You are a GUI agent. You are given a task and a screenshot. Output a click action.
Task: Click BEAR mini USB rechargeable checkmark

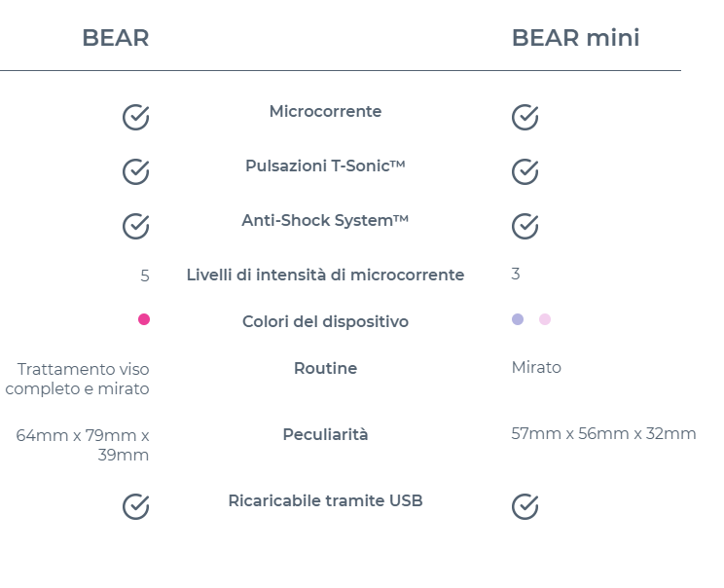coord(525,507)
